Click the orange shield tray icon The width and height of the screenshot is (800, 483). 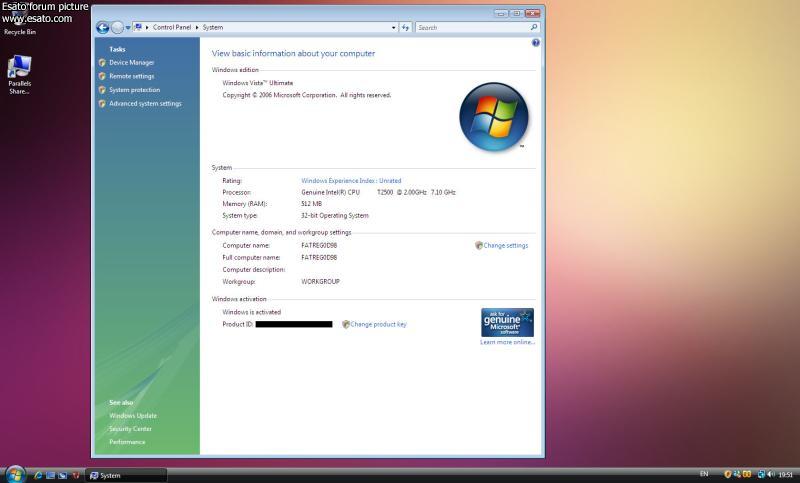click(728, 474)
